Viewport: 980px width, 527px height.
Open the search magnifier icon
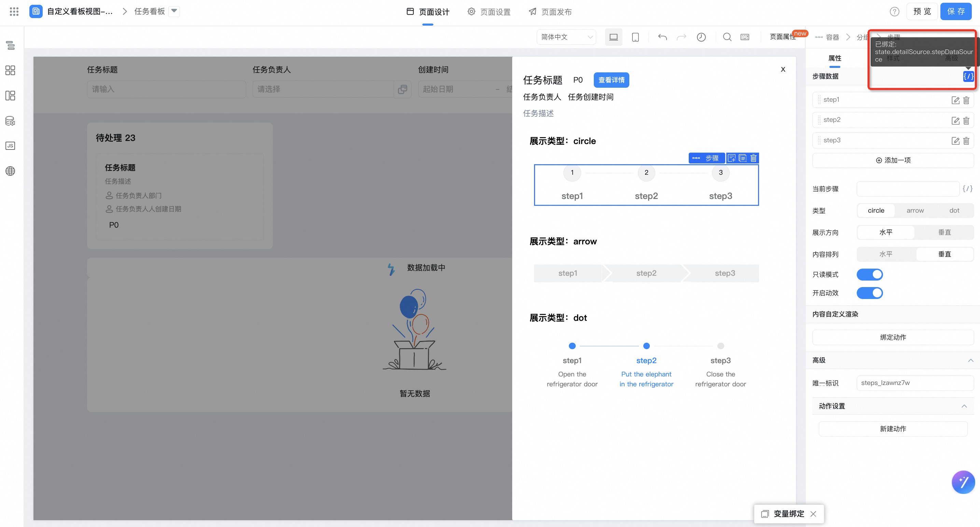pos(727,37)
